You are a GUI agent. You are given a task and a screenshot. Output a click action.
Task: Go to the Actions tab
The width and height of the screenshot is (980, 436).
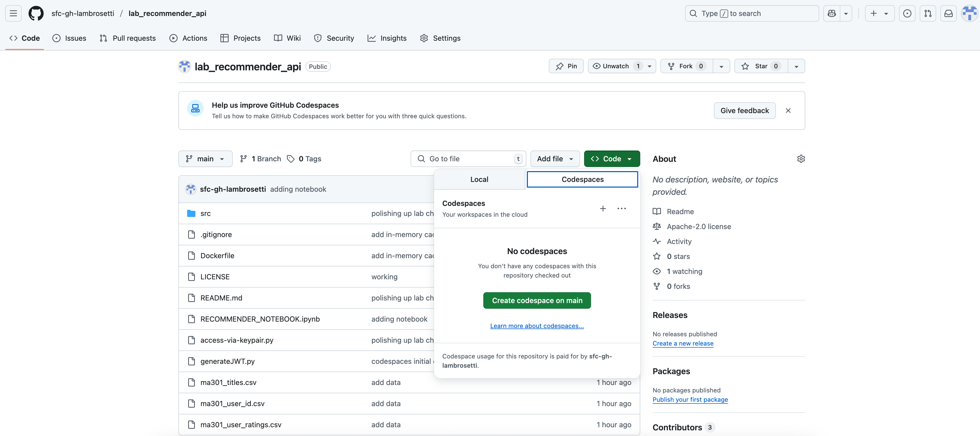point(188,38)
